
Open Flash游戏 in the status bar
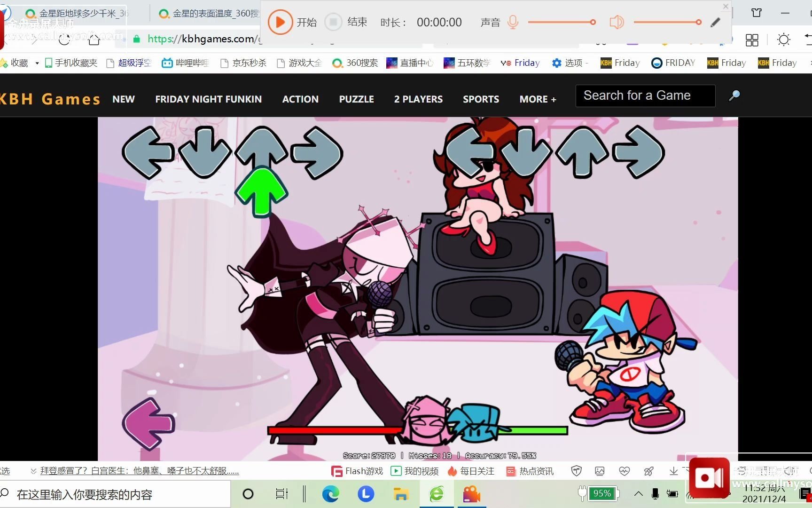point(357,471)
